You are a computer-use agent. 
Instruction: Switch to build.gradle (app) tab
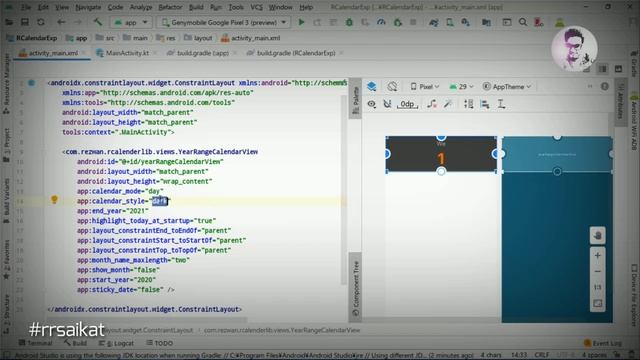[202, 53]
